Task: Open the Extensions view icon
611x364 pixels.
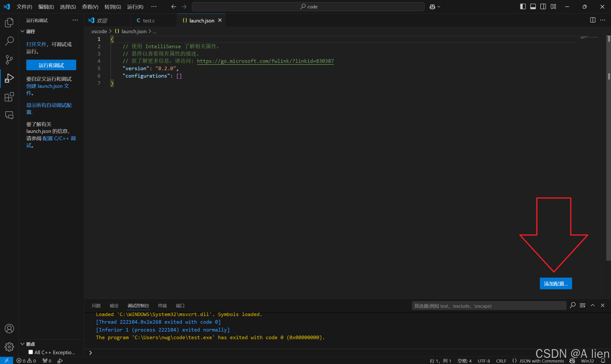Action: point(9,97)
